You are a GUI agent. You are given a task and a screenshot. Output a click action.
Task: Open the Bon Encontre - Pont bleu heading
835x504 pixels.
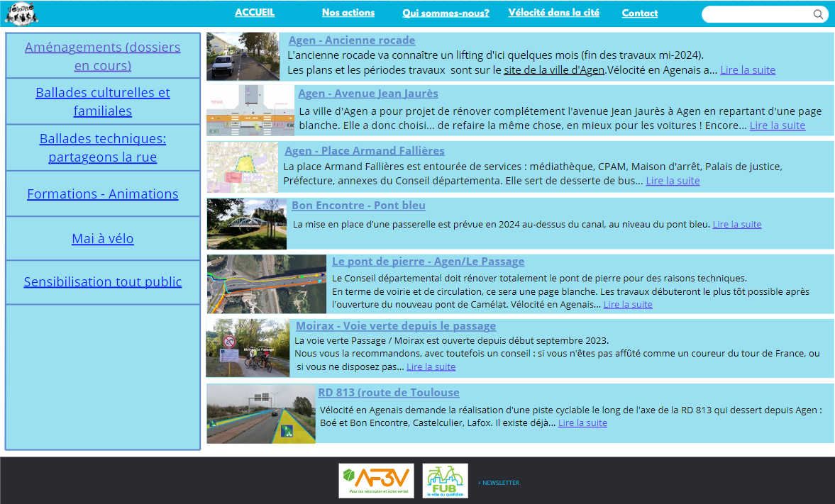click(358, 206)
